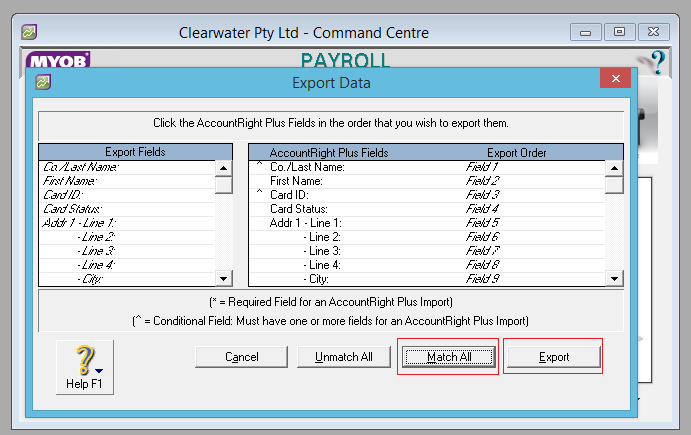Cancel the Export Data dialog
This screenshot has height=435, width=691.
click(241, 357)
